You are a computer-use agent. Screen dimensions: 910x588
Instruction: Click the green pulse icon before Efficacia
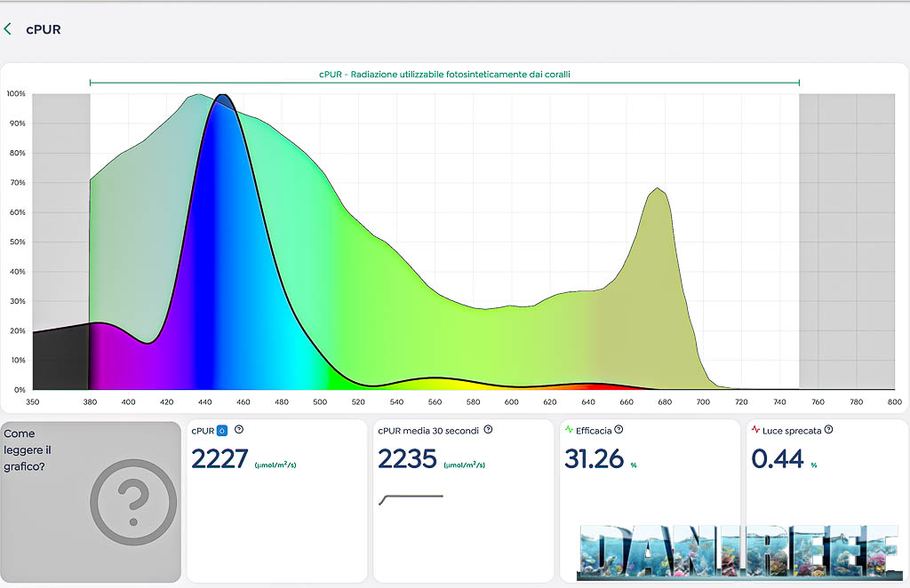pyautogui.click(x=569, y=430)
